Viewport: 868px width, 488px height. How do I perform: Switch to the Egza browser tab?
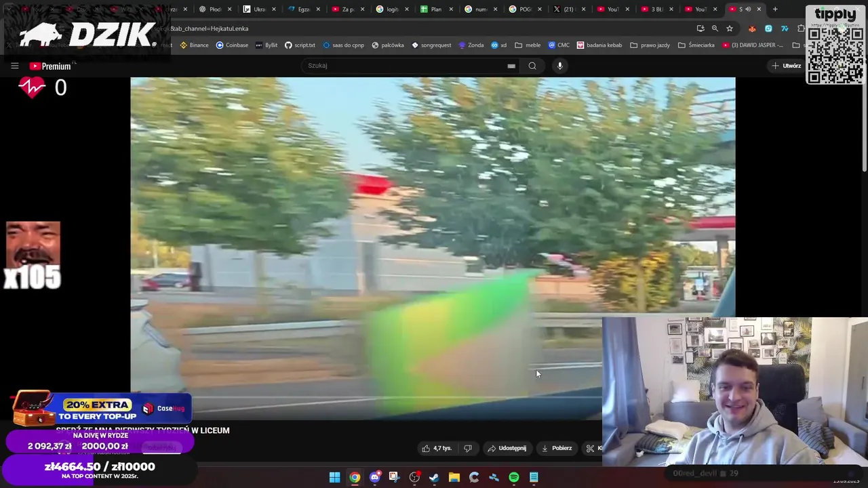click(303, 9)
